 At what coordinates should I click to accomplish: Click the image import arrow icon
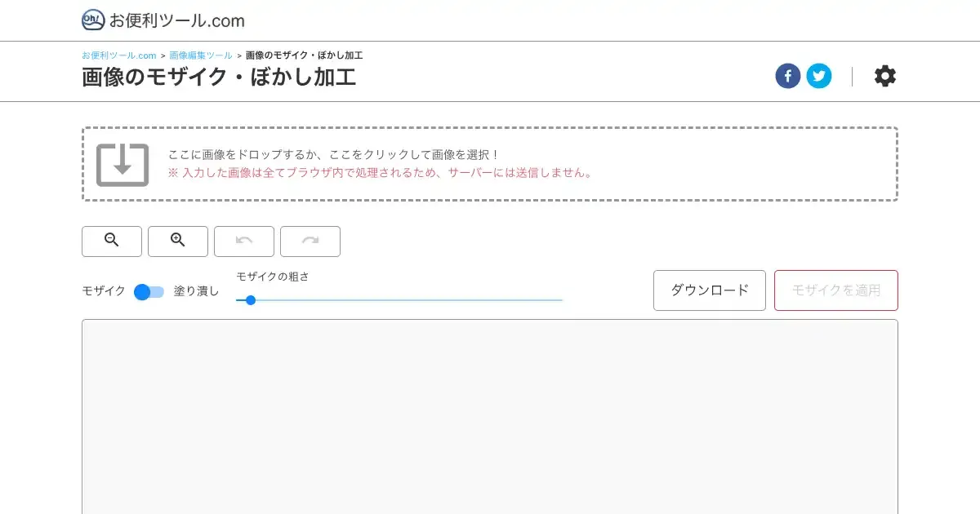pos(122,164)
